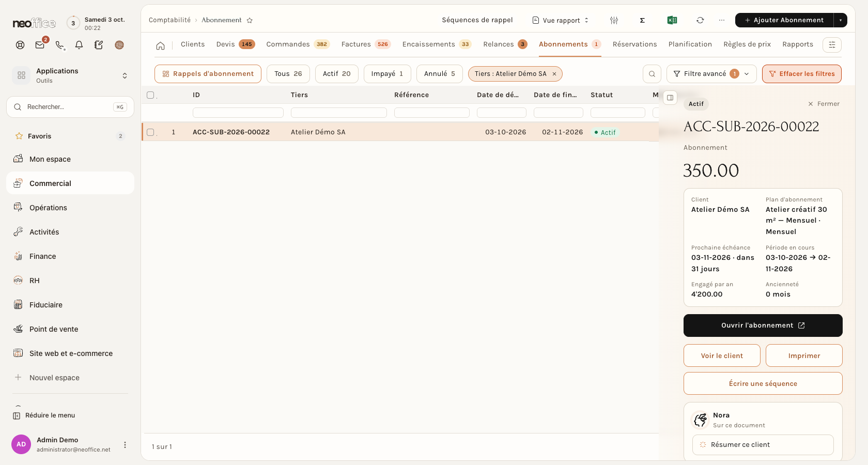Go to the home icon tab
The image size is (868, 465).
(161, 45)
